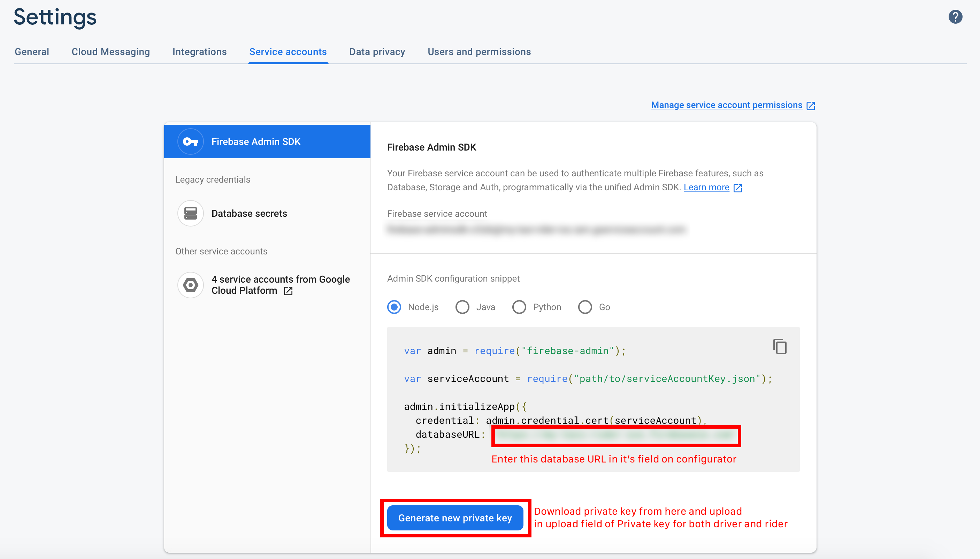Open the Data privacy tab
The image size is (980, 559).
pyautogui.click(x=377, y=52)
